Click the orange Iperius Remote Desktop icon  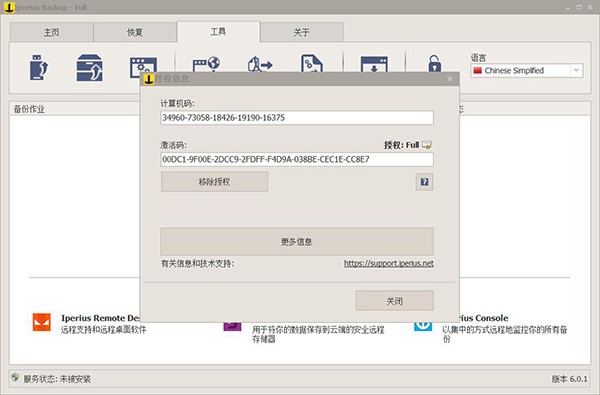point(42,322)
